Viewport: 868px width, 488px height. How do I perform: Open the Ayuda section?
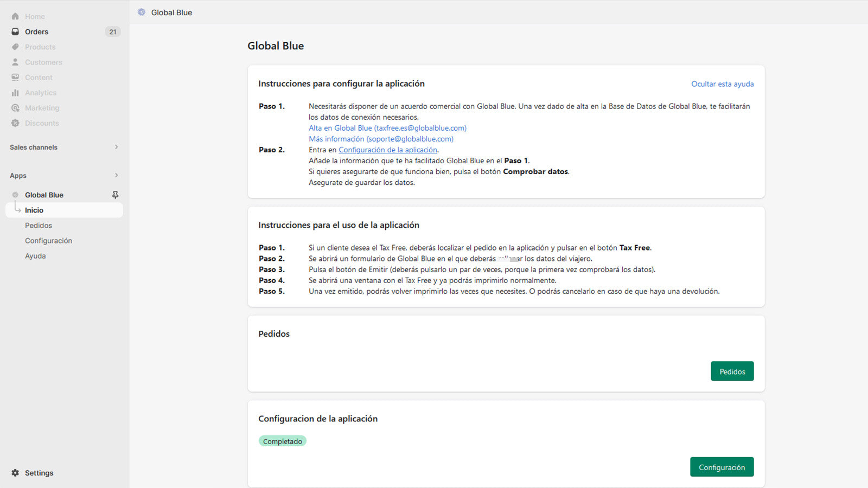[35, 255]
